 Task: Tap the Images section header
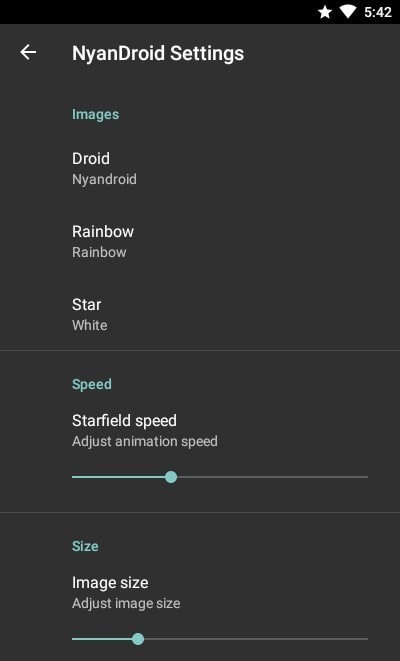[x=95, y=114]
